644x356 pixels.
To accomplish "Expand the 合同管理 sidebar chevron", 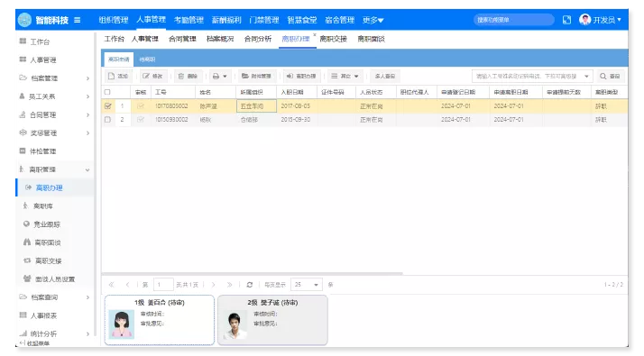I will [x=87, y=114].
